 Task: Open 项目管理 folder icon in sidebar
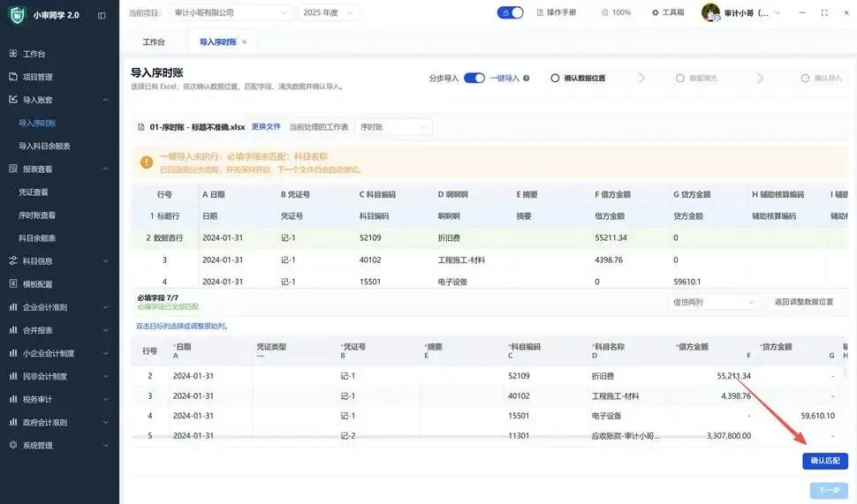pyautogui.click(x=13, y=77)
